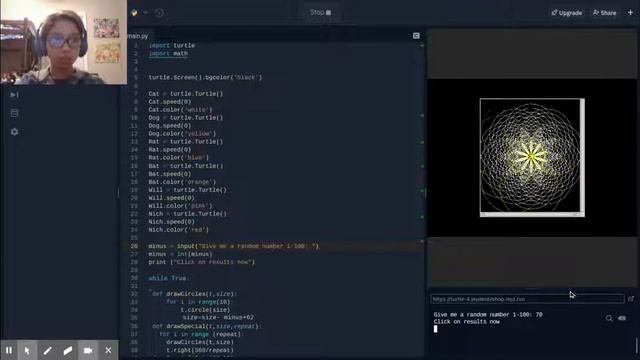Click the turtle output canvas thumbnail
This screenshot has width=640, height=360.
tap(530, 157)
